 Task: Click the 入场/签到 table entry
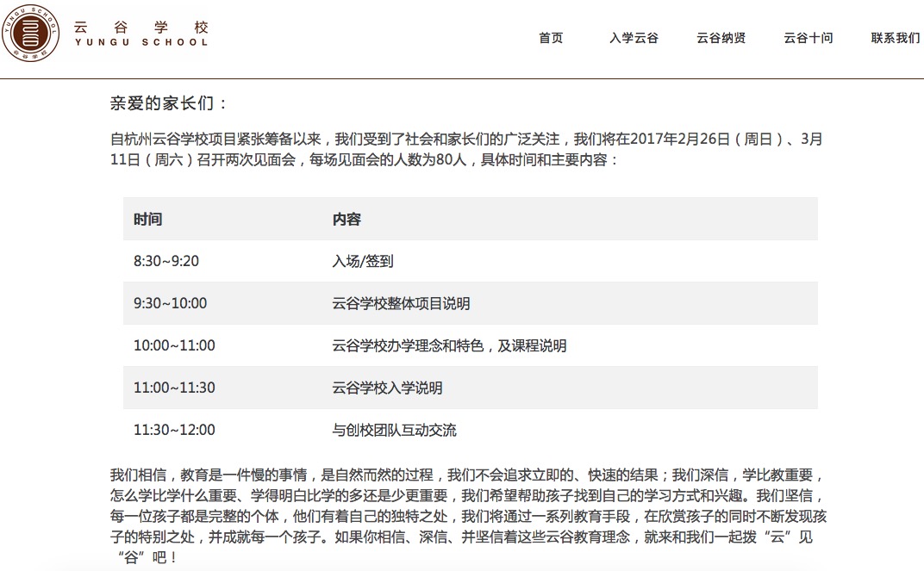point(363,261)
